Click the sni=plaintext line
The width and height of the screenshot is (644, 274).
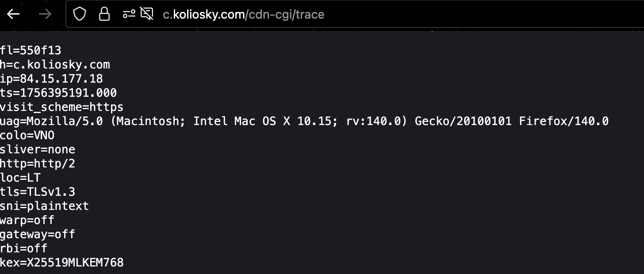(44, 206)
